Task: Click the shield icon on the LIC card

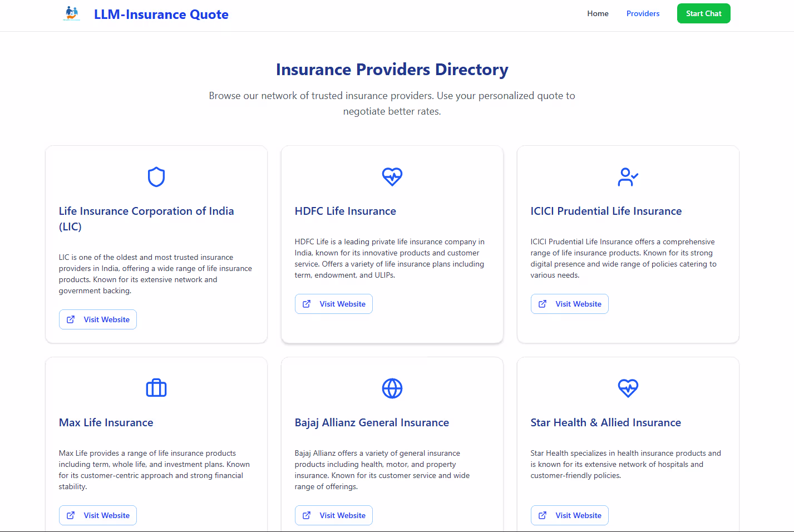Action: click(156, 176)
